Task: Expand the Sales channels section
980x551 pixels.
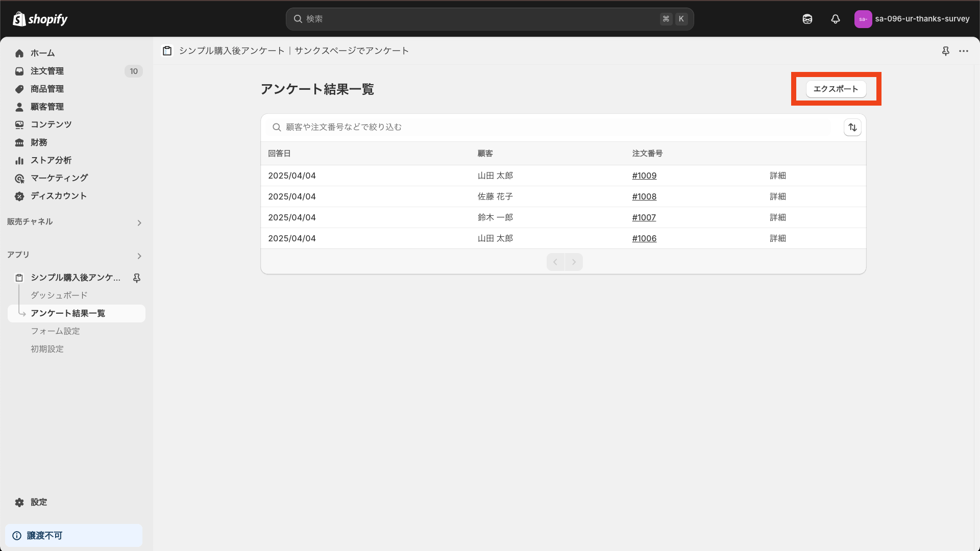Action: 139,222
